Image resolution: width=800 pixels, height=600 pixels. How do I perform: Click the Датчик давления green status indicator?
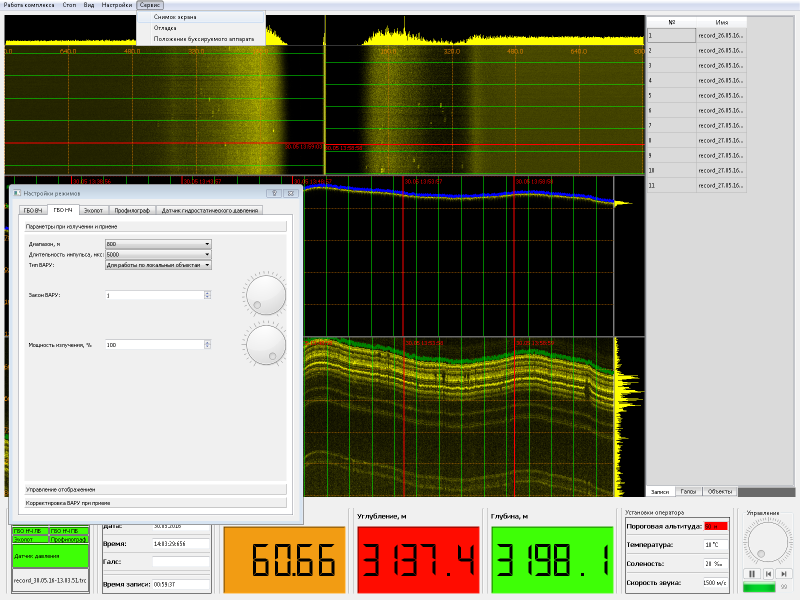[x=51, y=556]
